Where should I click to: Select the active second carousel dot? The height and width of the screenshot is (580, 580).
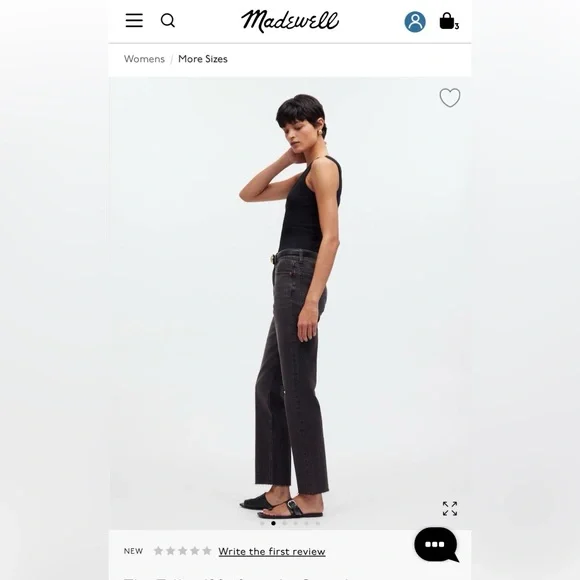pyautogui.click(x=273, y=523)
